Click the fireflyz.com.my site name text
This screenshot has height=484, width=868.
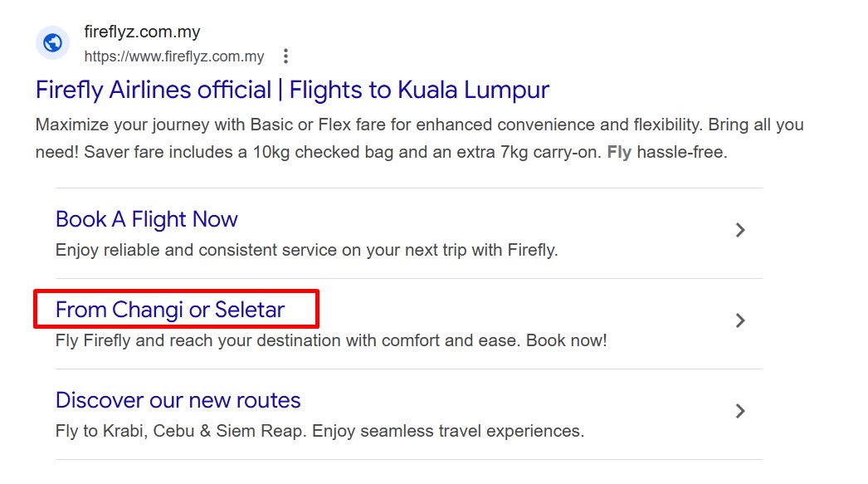point(142,32)
